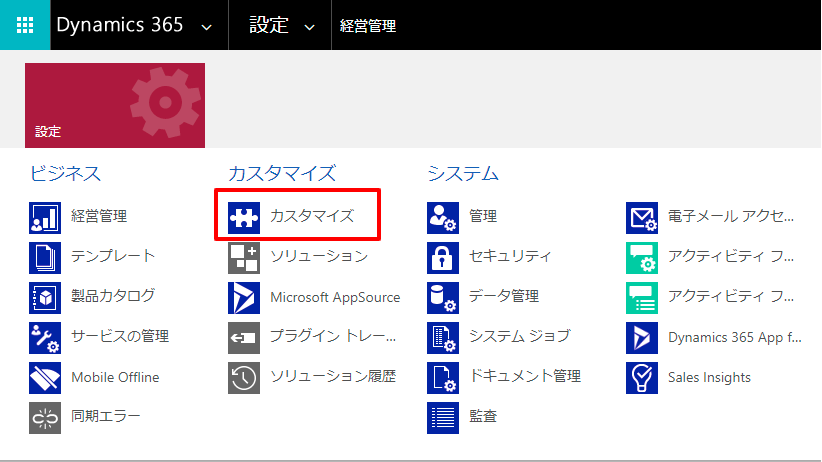Open the カスタマイズ link in the list
Screen dimensions: 822x462
pos(312,216)
